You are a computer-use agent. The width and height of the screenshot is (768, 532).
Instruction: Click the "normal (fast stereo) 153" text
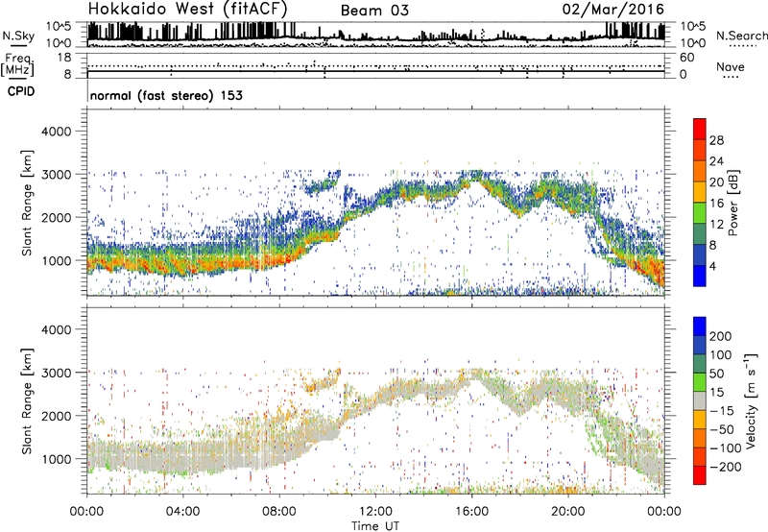tap(166, 95)
